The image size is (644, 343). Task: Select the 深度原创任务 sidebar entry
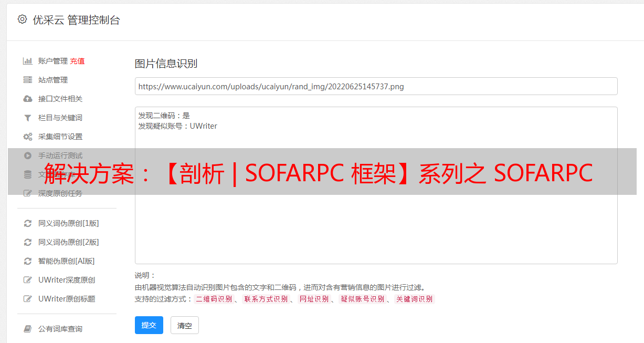(60, 193)
